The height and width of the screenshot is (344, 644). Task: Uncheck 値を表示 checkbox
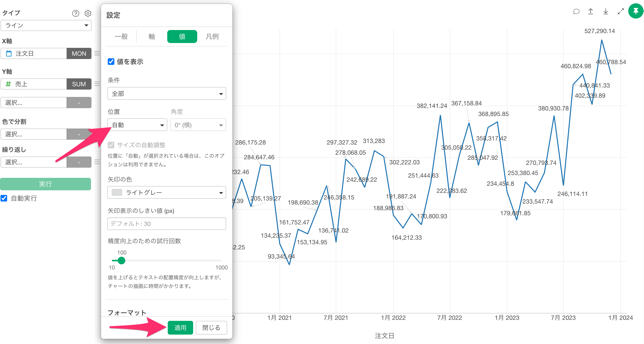coord(111,62)
